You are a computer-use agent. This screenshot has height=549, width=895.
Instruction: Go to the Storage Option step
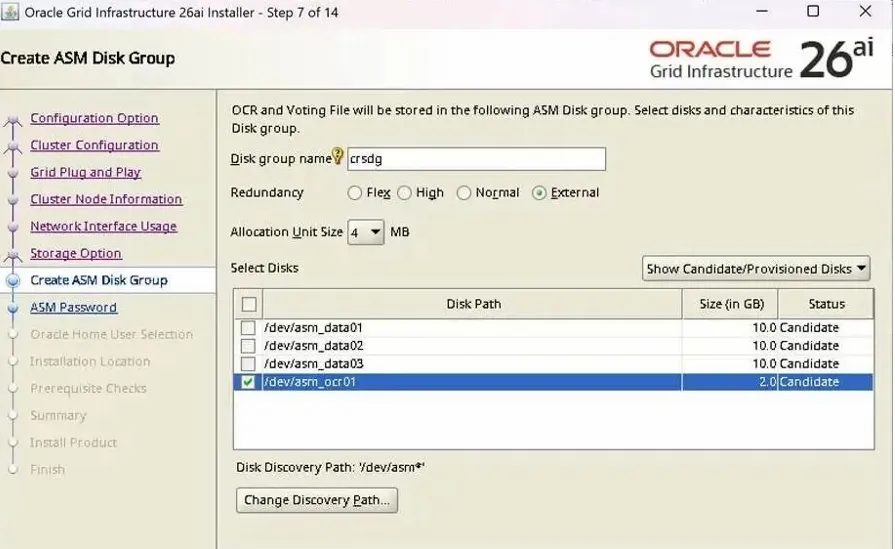coord(75,253)
